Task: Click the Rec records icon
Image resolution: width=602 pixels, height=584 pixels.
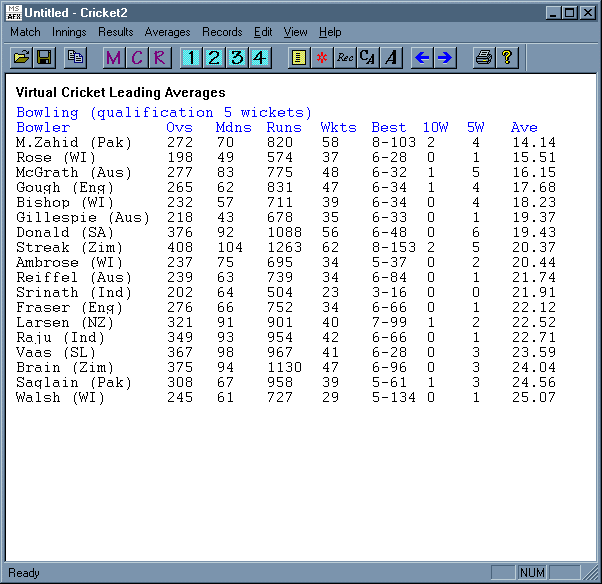Action: [344, 58]
